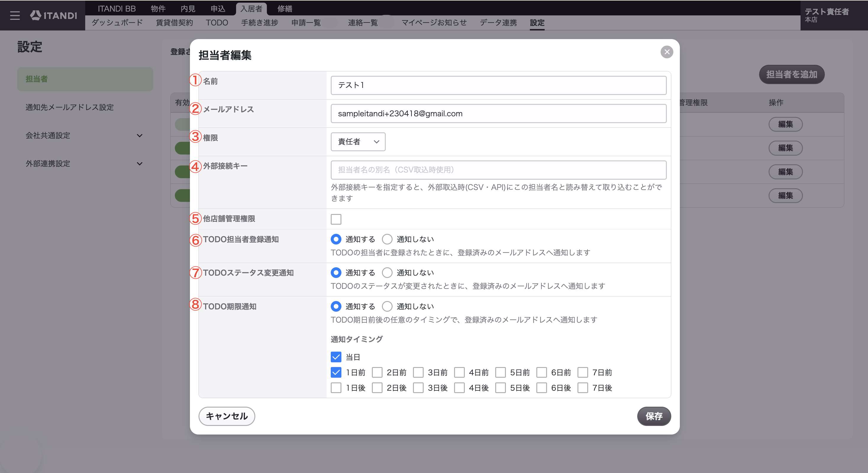This screenshot has width=868, height=473.
Task: Select 通知しない for TODO担当者登録通知
Action: point(387,239)
